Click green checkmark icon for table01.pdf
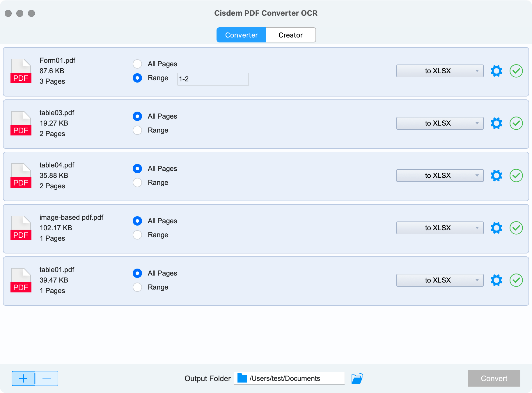 (516, 280)
